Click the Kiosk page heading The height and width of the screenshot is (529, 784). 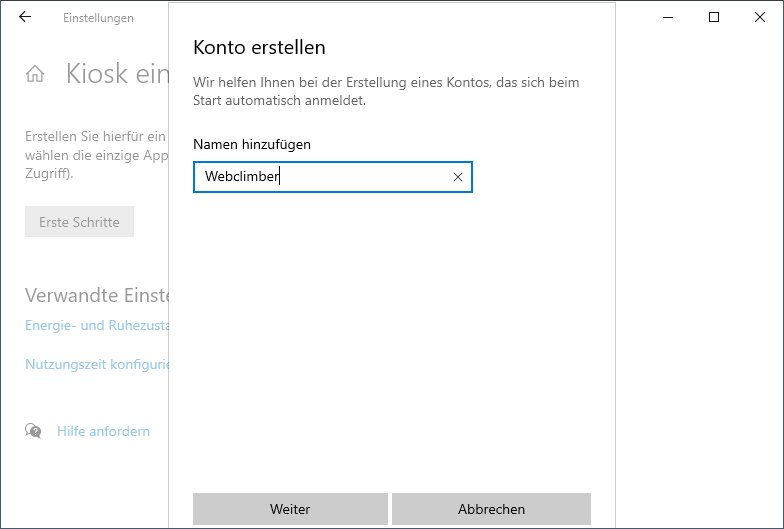click(116, 74)
